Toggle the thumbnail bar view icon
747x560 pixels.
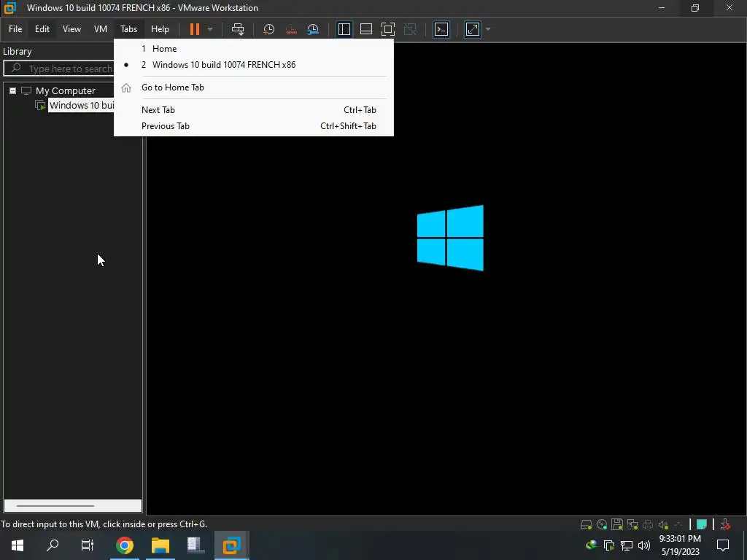366,29
